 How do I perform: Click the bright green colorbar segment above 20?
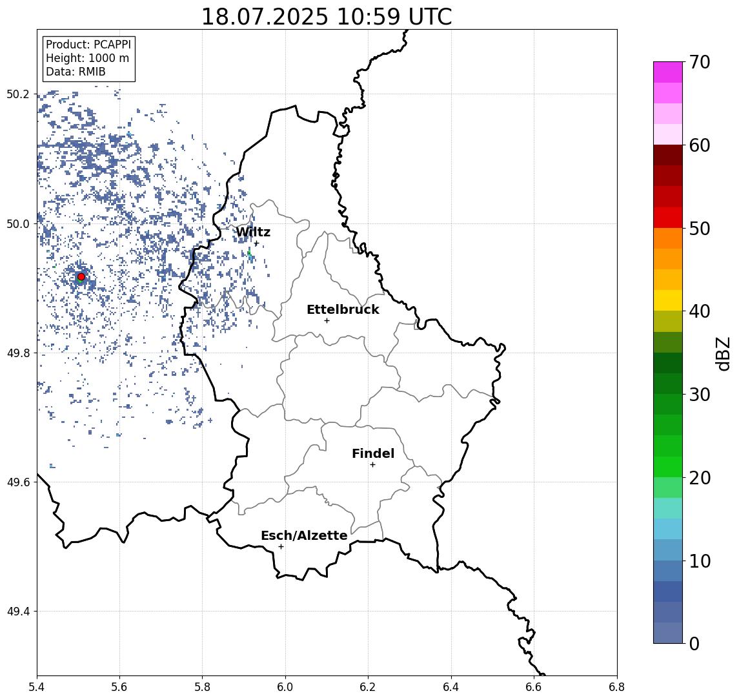point(668,466)
